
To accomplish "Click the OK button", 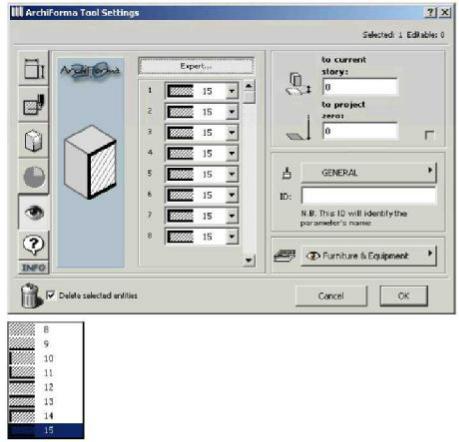I will coord(404,296).
